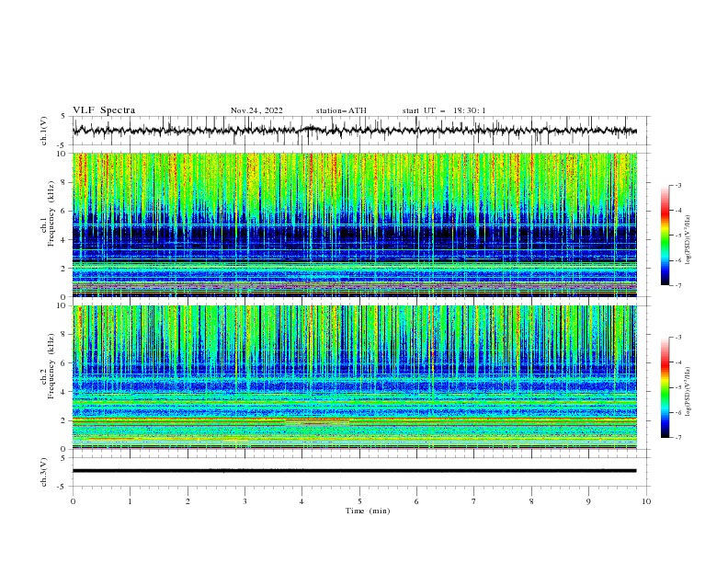Click the time axis tick label "6"
The image size is (728, 563).
pos(417,501)
